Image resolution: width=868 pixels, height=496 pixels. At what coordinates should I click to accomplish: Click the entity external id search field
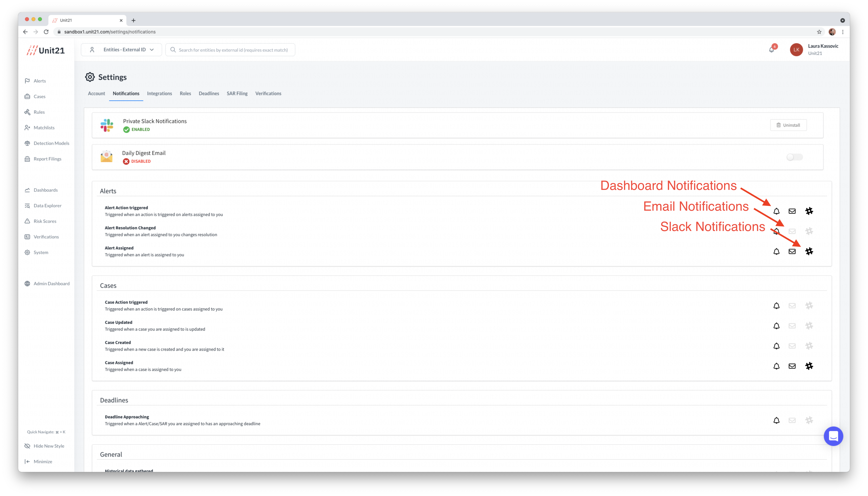point(233,50)
